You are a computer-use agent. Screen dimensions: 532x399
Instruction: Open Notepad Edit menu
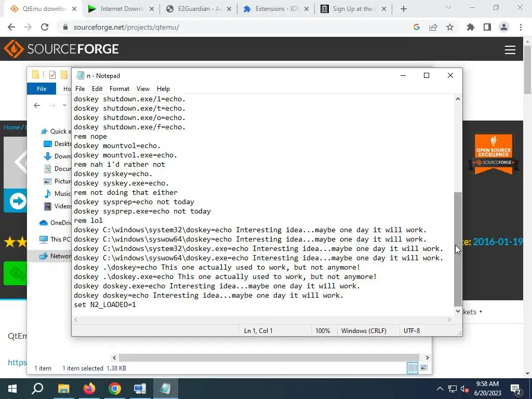(x=97, y=89)
